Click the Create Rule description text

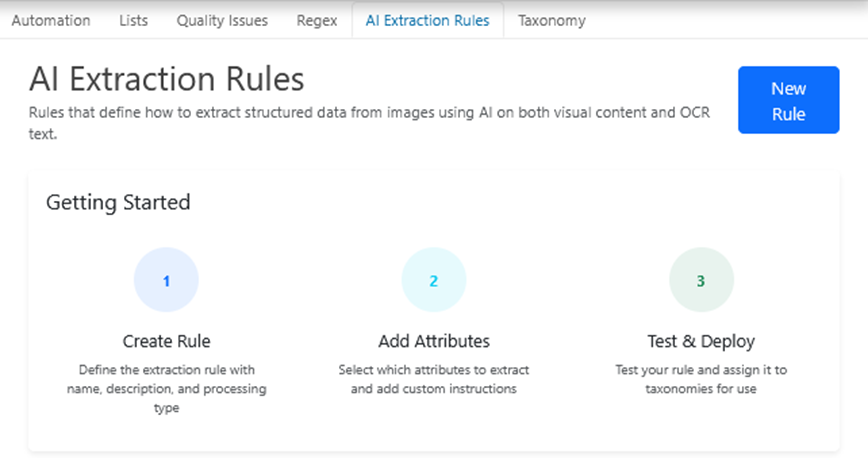(166, 388)
